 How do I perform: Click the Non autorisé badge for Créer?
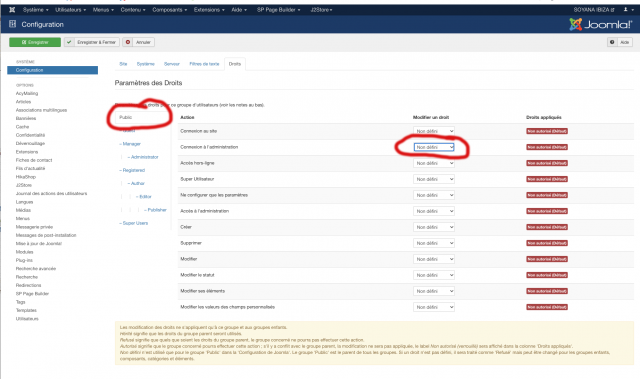[x=547, y=227]
